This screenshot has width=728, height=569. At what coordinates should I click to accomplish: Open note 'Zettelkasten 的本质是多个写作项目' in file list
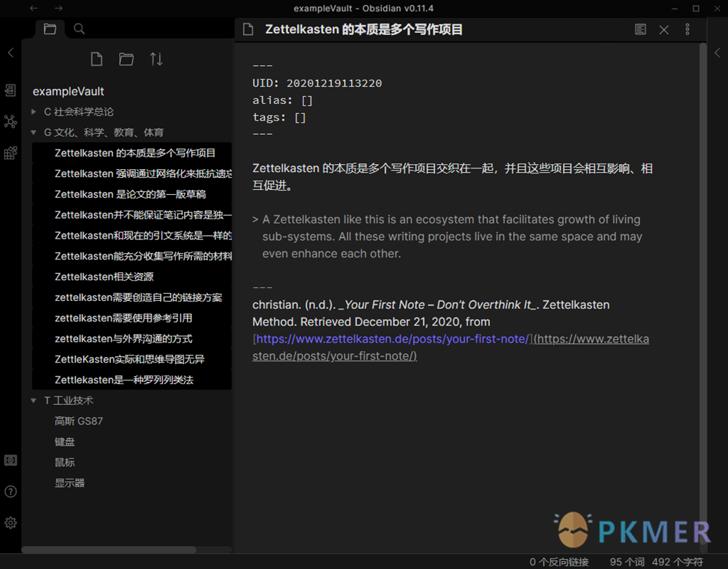131,153
